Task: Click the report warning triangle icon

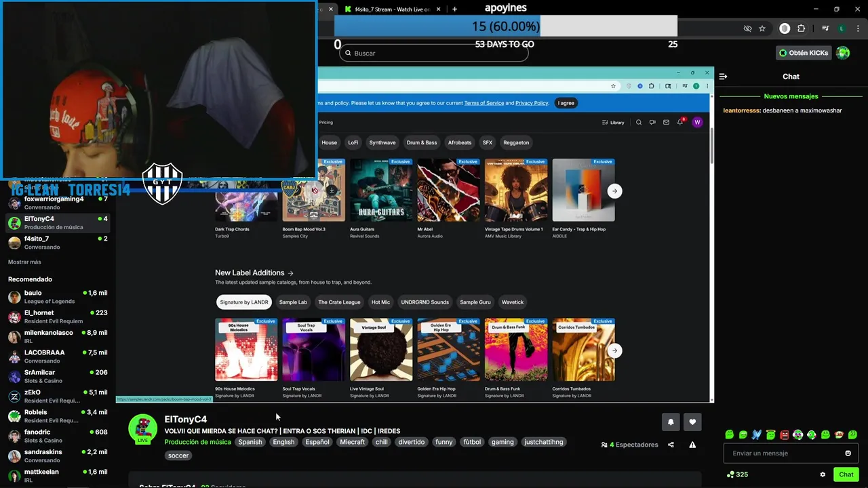Action: coord(692,445)
